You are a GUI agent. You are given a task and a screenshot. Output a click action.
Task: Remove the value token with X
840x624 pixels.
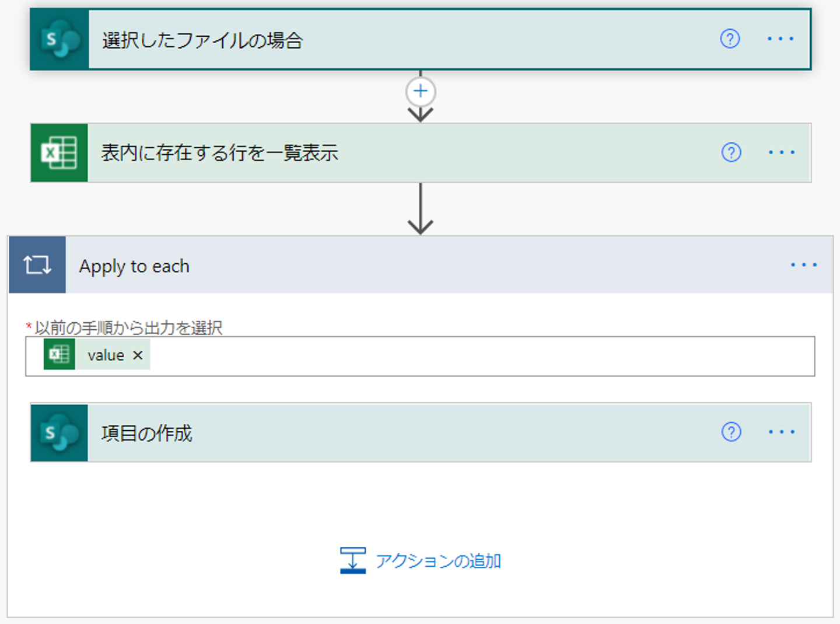(138, 355)
